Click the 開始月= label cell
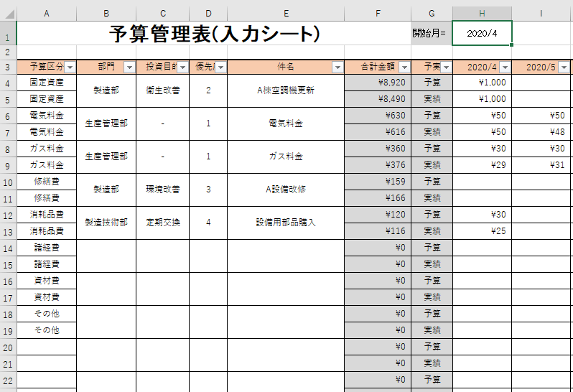573x392 pixels. tap(432, 33)
